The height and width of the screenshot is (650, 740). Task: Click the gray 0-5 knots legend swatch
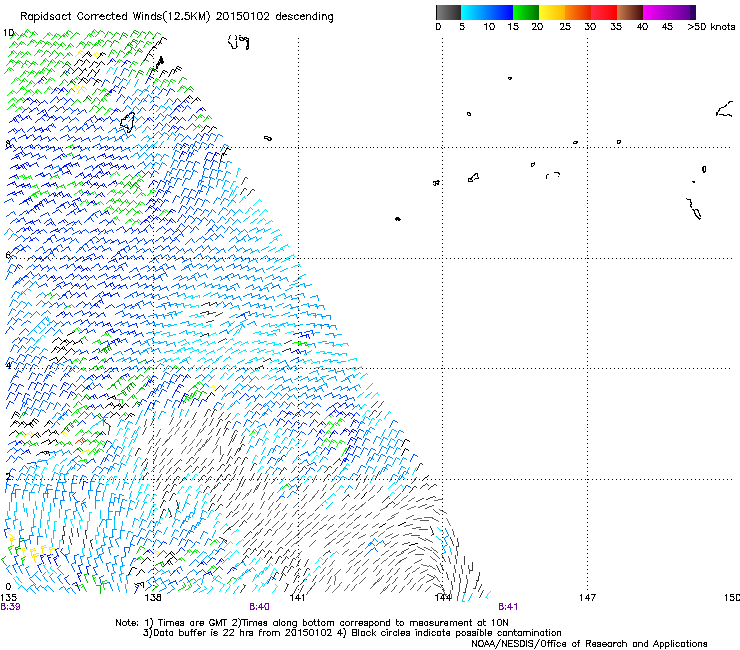[448, 12]
